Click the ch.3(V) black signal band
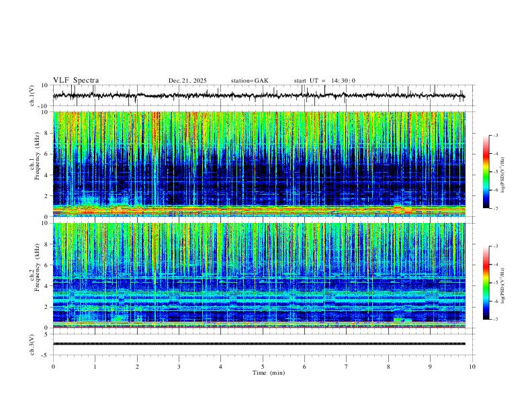532x411 pixels. coord(259,344)
